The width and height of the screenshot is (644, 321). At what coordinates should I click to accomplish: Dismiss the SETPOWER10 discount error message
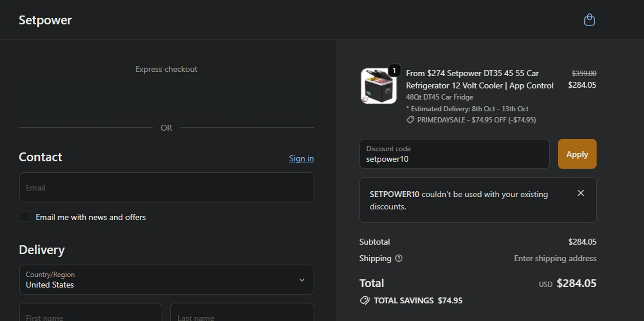tap(580, 193)
